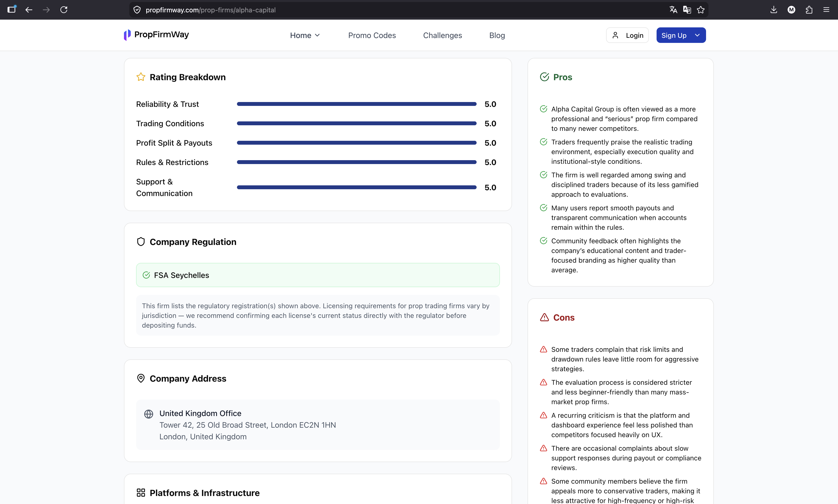This screenshot has width=838, height=504.
Task: Click 'There are occasional complaints' cons item
Action: (x=626, y=458)
